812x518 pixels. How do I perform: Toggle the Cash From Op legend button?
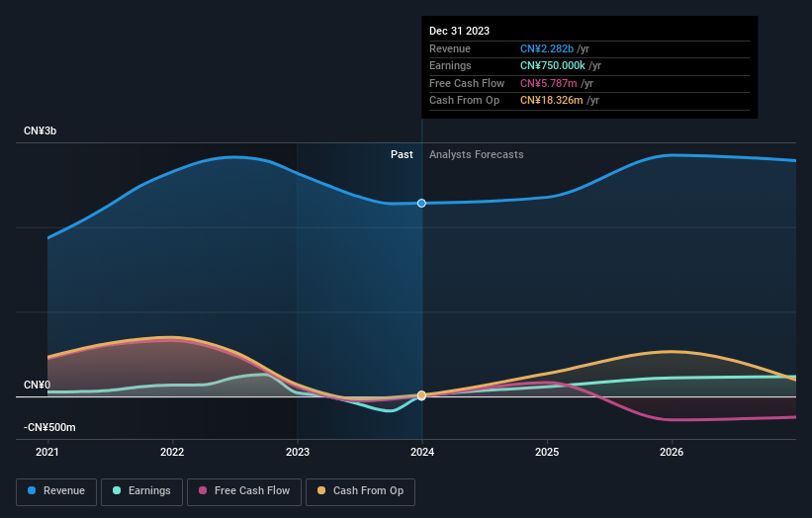tap(360, 491)
